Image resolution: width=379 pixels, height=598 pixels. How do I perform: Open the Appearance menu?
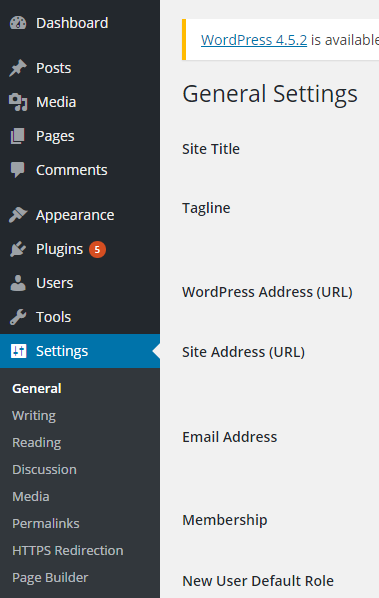75,215
